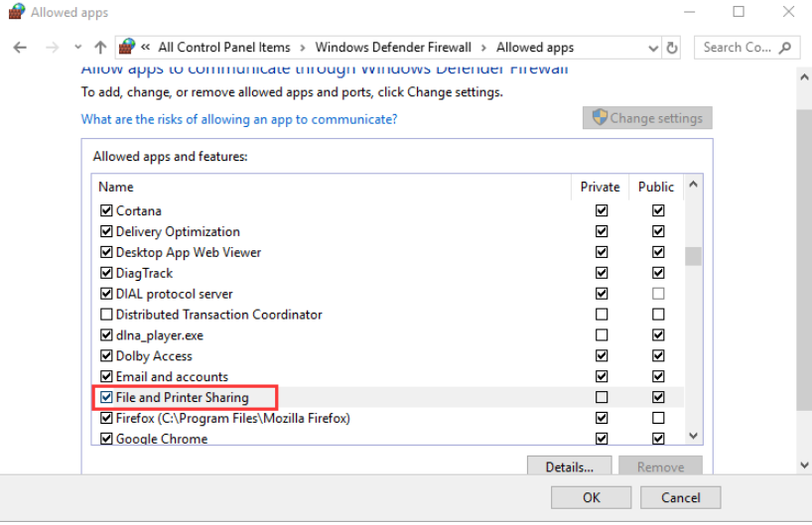
Task: Select the Allowed apps breadcrumb
Action: pyautogui.click(x=535, y=47)
